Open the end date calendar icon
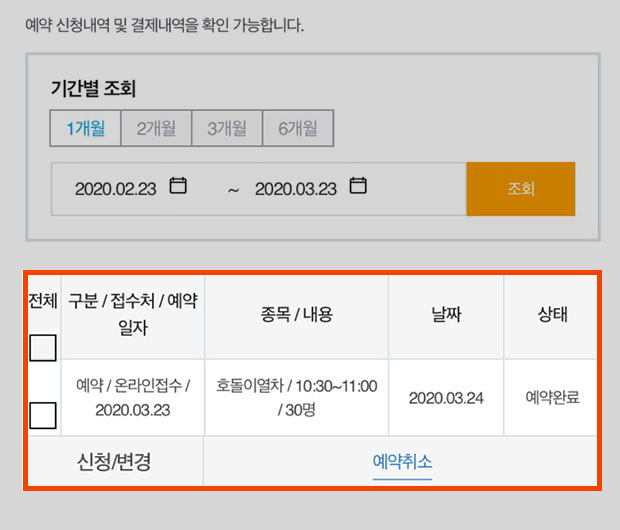 [358, 186]
